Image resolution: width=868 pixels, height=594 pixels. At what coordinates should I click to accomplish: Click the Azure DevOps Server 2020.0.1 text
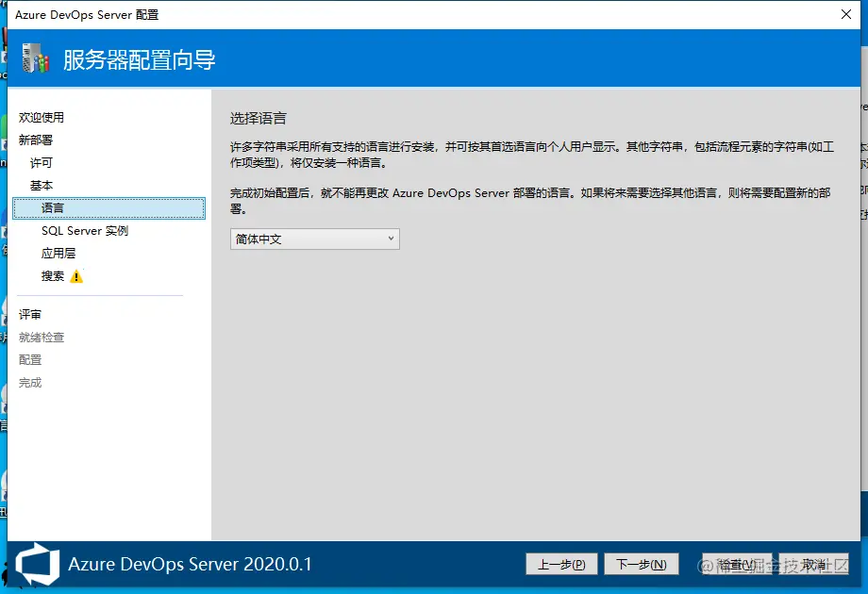coord(190,564)
